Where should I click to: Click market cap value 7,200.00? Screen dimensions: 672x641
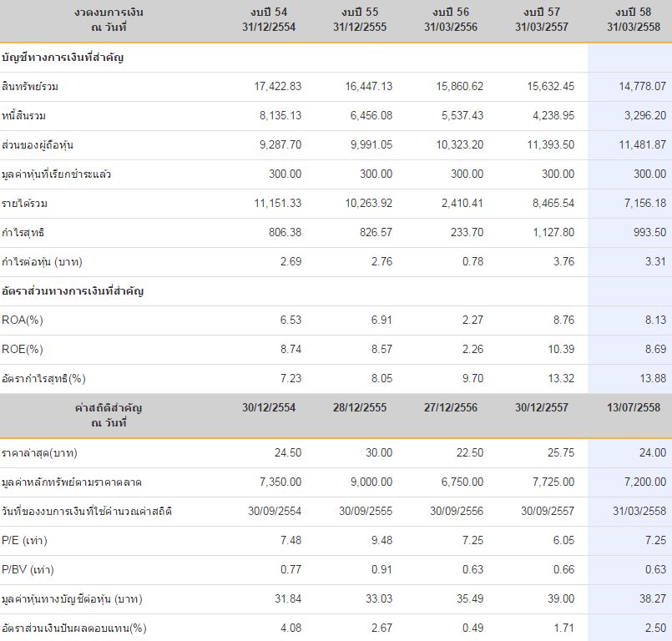(645, 482)
